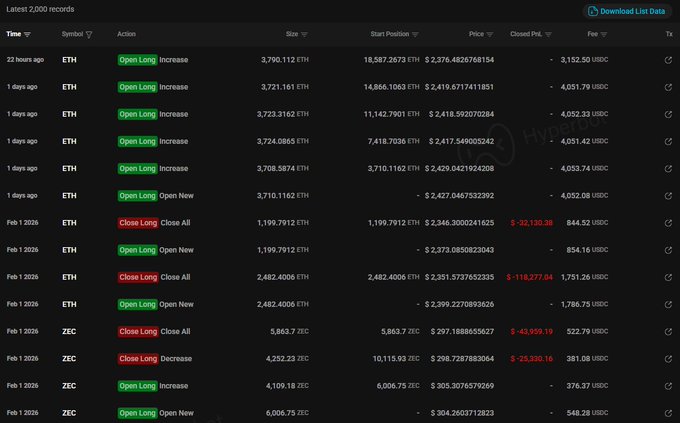The width and height of the screenshot is (680, 423).
Task: Sort by Start Position column icon
Action: [415, 34]
